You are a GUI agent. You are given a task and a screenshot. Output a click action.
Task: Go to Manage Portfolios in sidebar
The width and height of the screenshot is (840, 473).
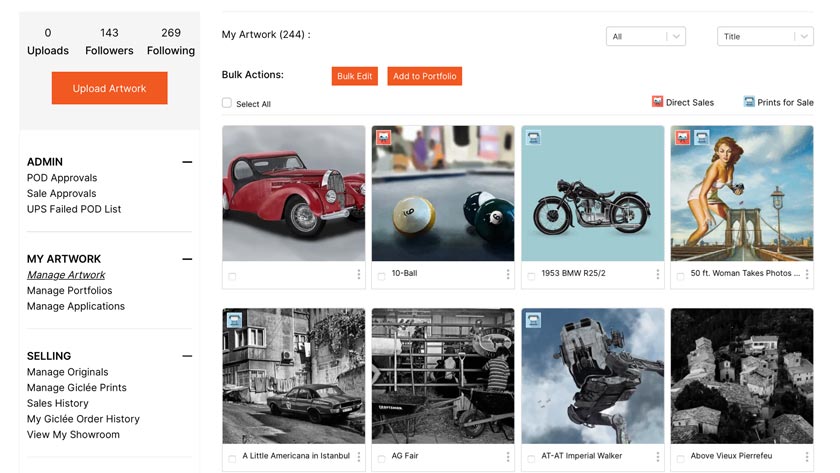pyautogui.click(x=69, y=291)
